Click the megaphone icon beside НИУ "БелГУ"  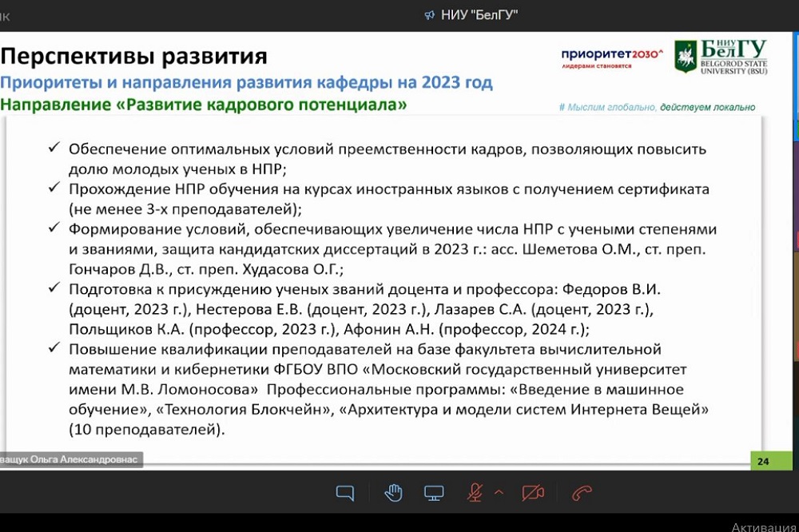(x=429, y=15)
